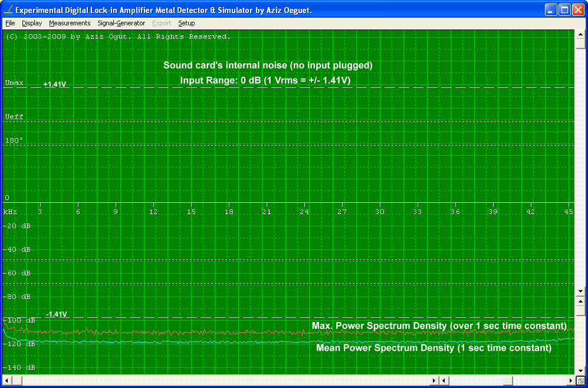Screen dimensions: 588x388
Task: Click the 180° phase label
Action: coord(14,140)
